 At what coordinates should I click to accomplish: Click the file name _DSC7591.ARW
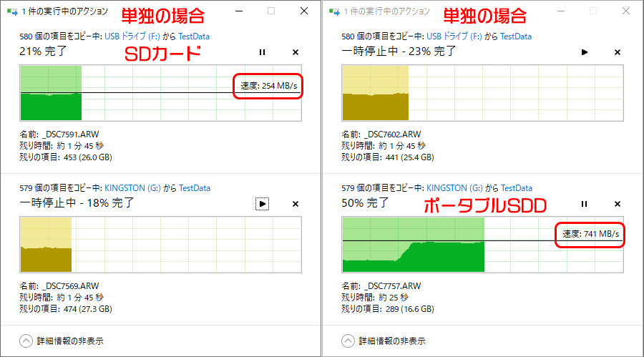click(x=71, y=135)
